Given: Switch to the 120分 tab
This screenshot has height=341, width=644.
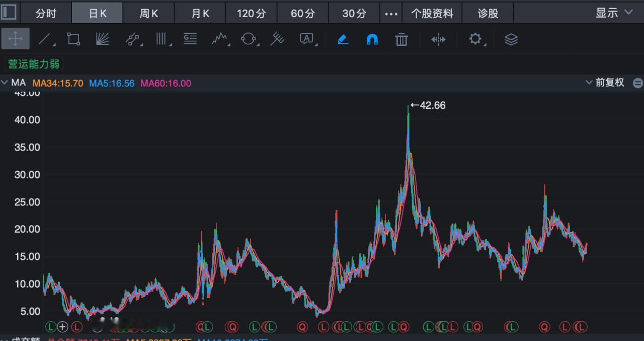Looking at the screenshot, I should click(252, 14).
